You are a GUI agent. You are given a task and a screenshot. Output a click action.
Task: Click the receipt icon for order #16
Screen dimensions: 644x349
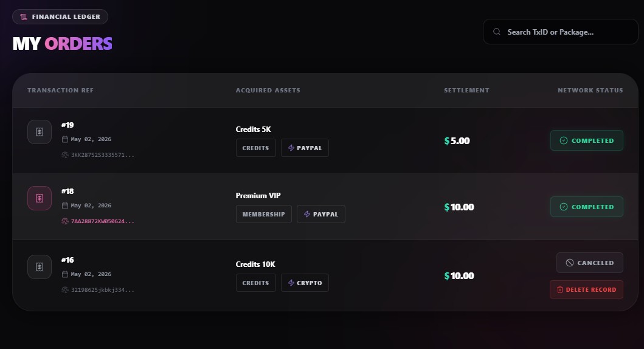(40, 267)
